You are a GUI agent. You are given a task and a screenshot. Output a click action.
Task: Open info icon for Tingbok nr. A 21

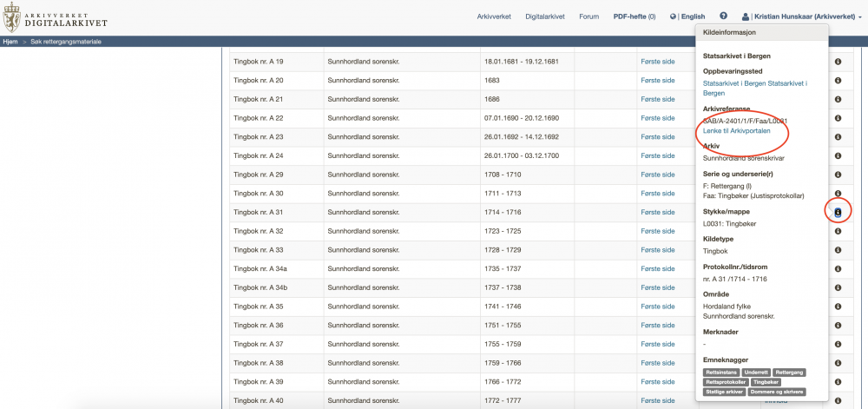coord(838,99)
